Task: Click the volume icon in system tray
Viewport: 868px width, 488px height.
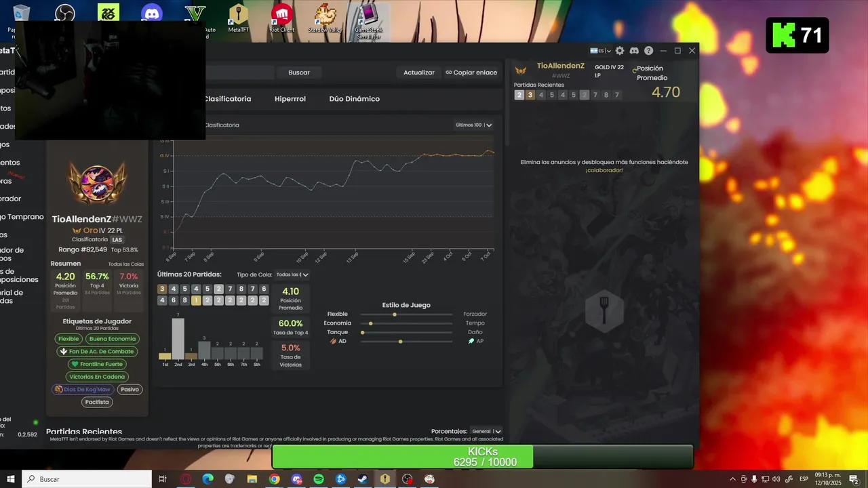Action: click(x=776, y=479)
